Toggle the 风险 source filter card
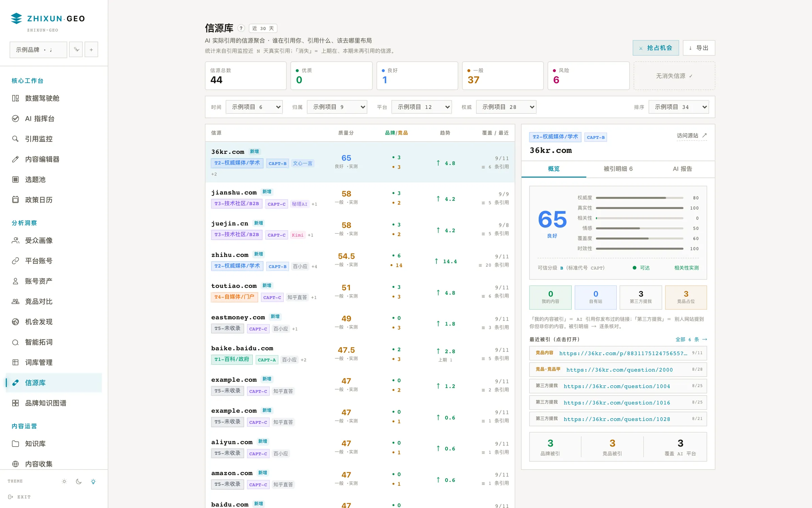 click(x=589, y=76)
